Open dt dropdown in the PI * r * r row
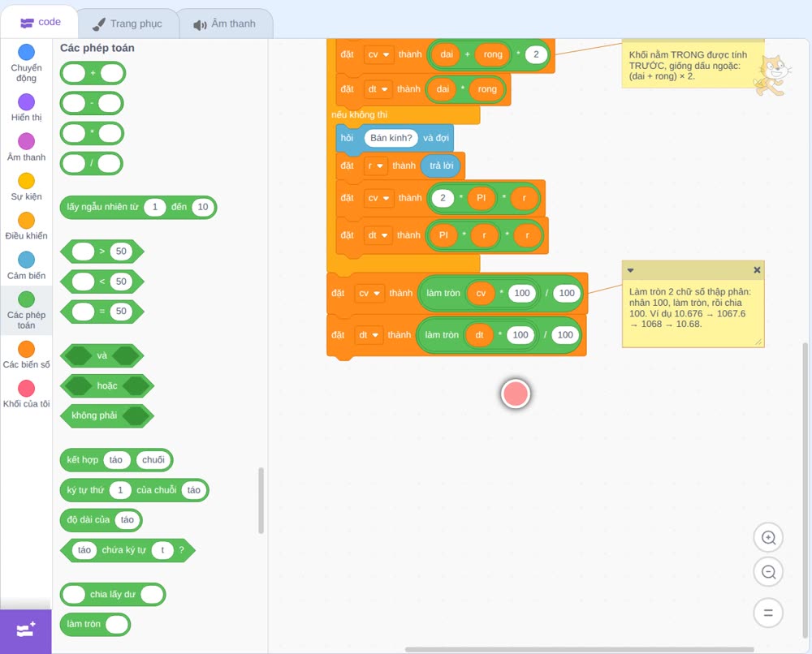The image size is (812, 654). point(378,234)
